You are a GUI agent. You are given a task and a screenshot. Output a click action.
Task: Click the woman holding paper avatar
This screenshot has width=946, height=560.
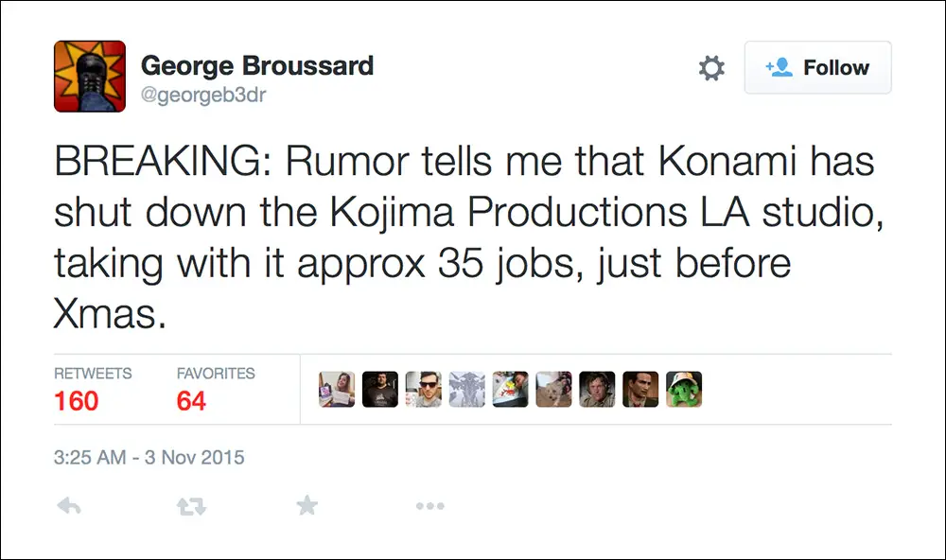pyautogui.click(x=337, y=389)
